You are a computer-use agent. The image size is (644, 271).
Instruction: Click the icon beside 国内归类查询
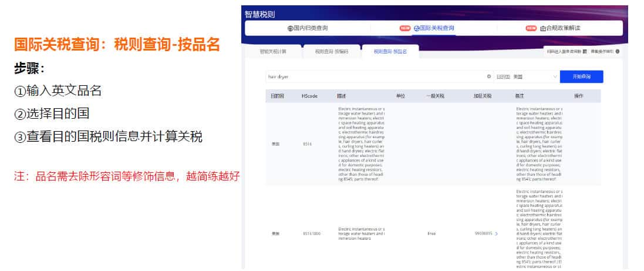coord(290,28)
